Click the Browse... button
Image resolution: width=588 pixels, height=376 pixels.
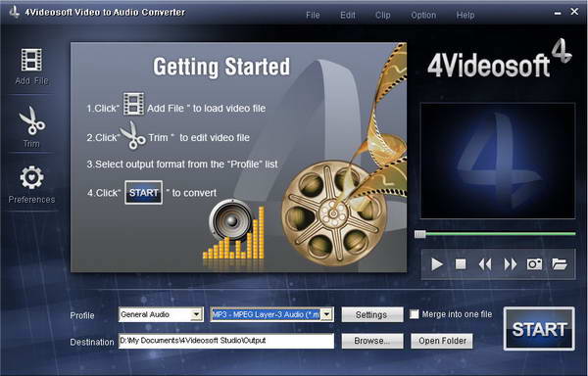[x=372, y=341]
